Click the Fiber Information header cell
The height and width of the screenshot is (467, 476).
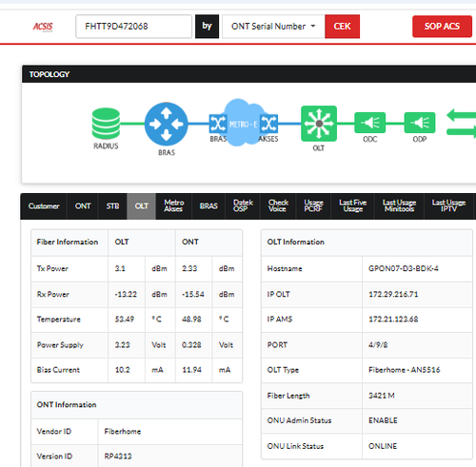pos(69,243)
